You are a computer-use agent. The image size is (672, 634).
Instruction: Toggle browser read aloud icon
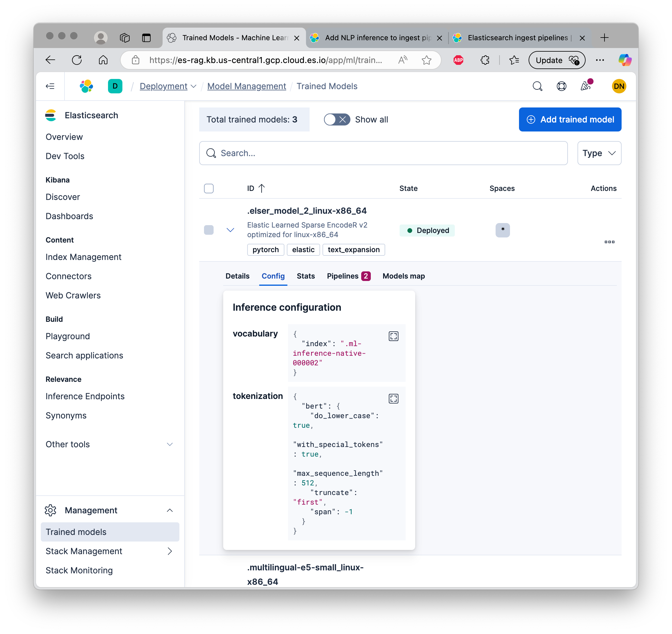tap(402, 60)
